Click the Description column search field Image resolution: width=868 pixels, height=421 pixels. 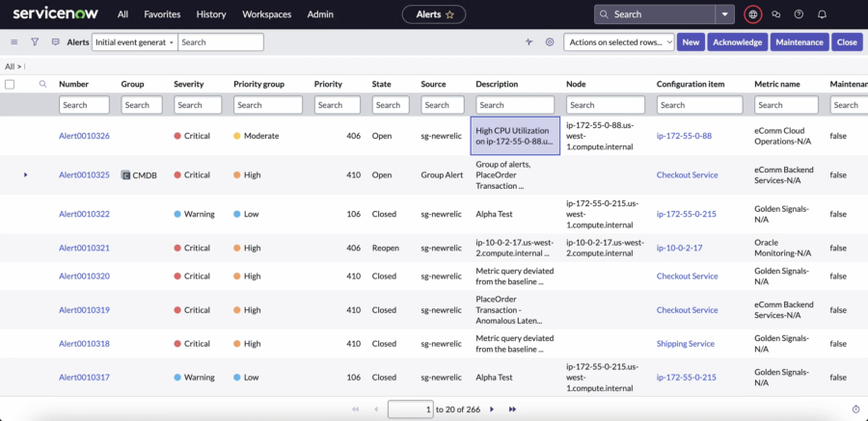[515, 105]
